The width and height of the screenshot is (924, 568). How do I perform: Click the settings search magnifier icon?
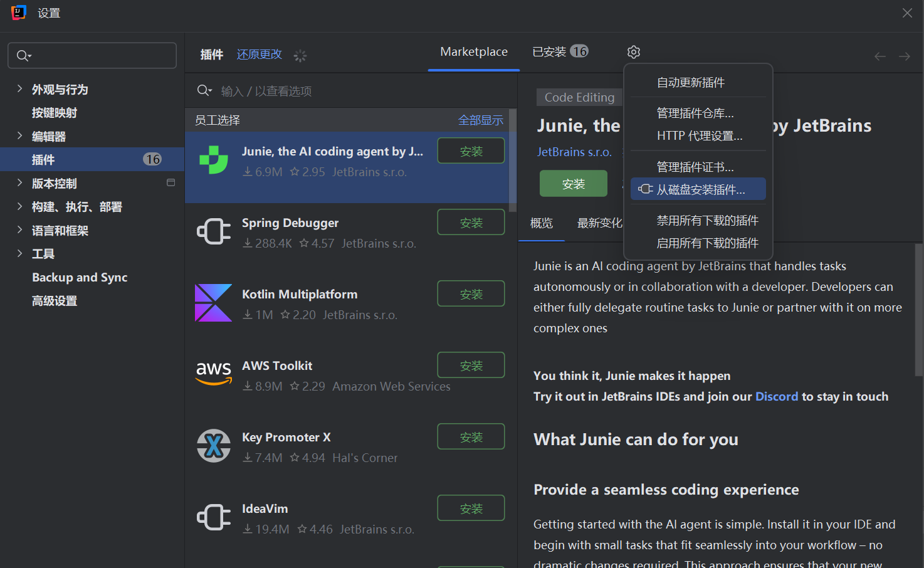[x=23, y=56]
